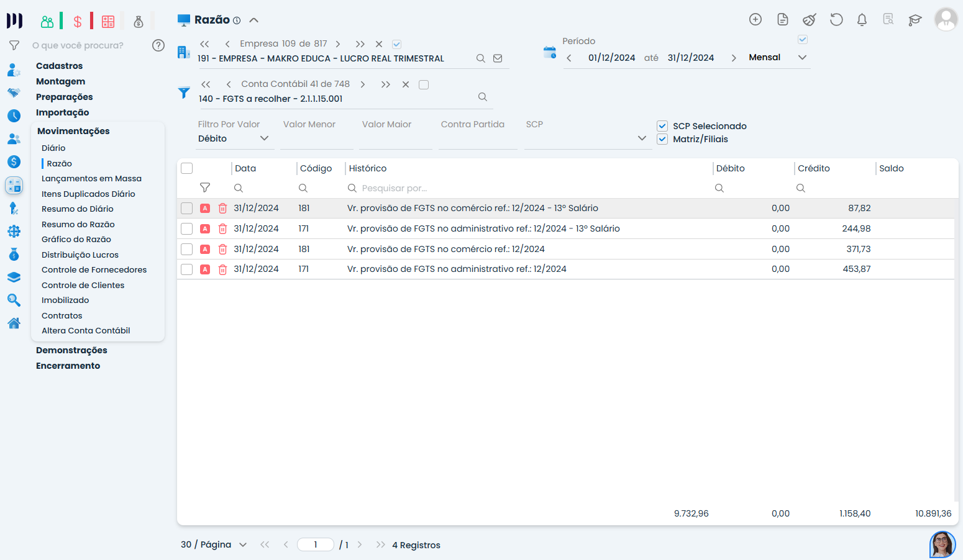
Task: Check the select-all rows checkbox in table header
Action: pos(187,168)
